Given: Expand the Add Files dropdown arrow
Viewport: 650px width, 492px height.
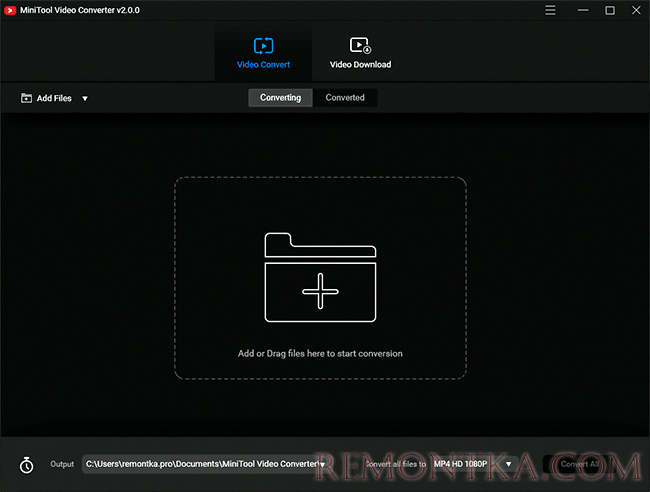Looking at the screenshot, I should (x=85, y=99).
